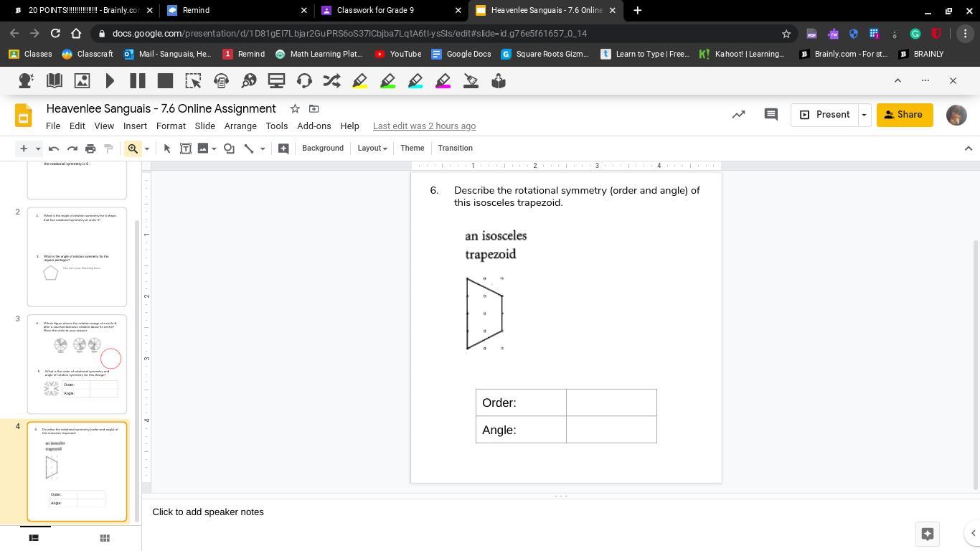Click the redo arrow
The height and width of the screenshot is (551, 980).
(x=72, y=149)
